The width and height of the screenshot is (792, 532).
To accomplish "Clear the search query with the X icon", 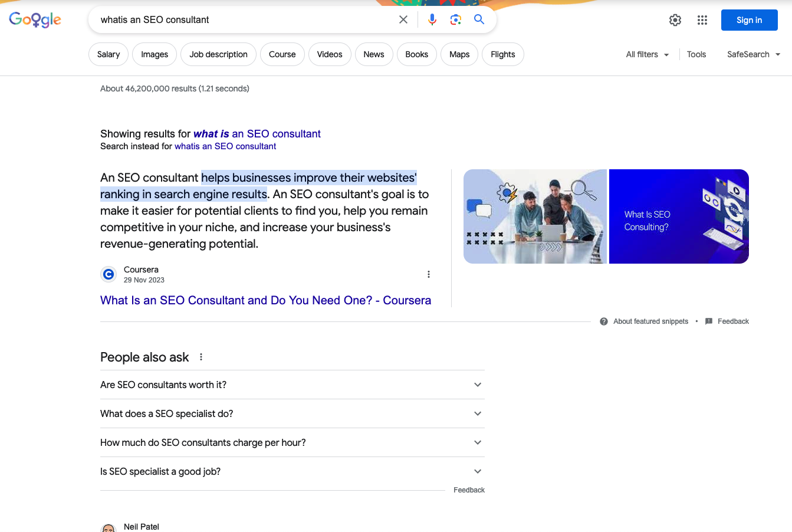I will point(403,19).
